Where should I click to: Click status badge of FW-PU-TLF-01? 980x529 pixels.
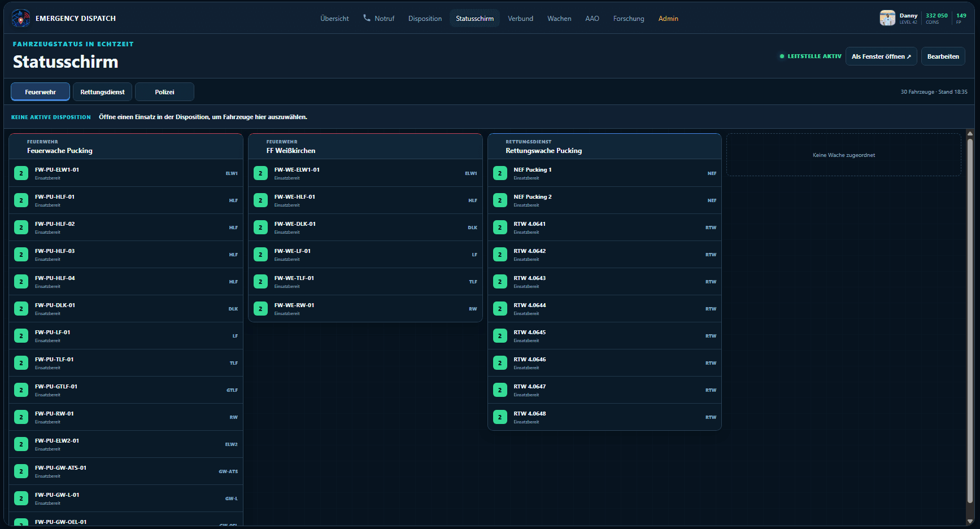(x=21, y=363)
